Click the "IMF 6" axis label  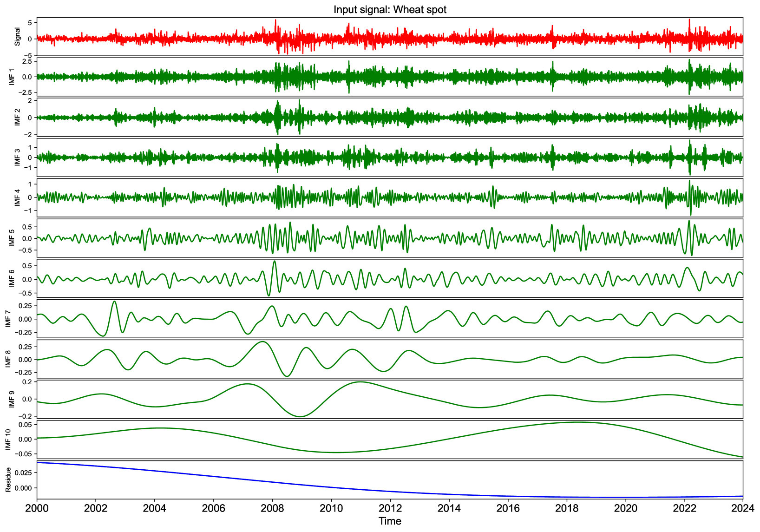pyautogui.click(x=12, y=278)
